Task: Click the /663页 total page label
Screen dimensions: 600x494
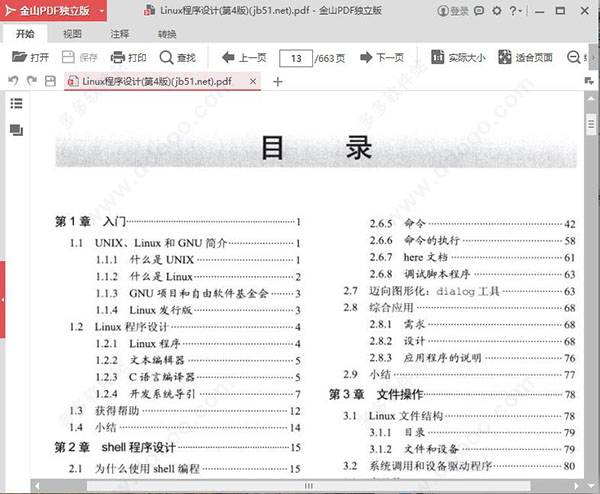Action: click(x=330, y=59)
